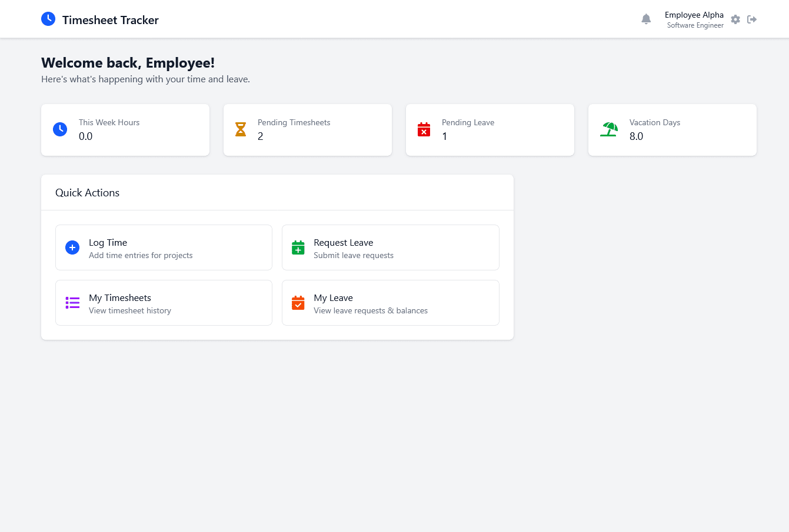Click the green calendar-plus Request Leave icon
The width and height of the screenshot is (789, 532).
click(298, 247)
